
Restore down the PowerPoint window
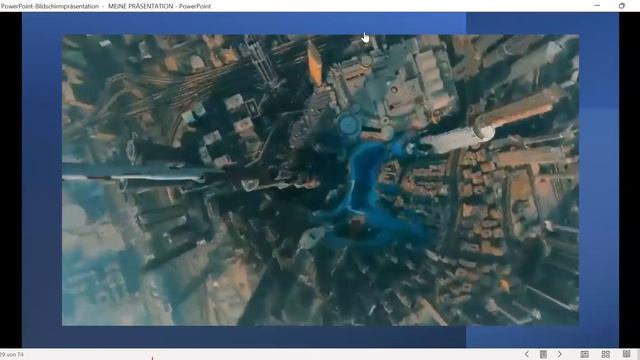[622, 6]
